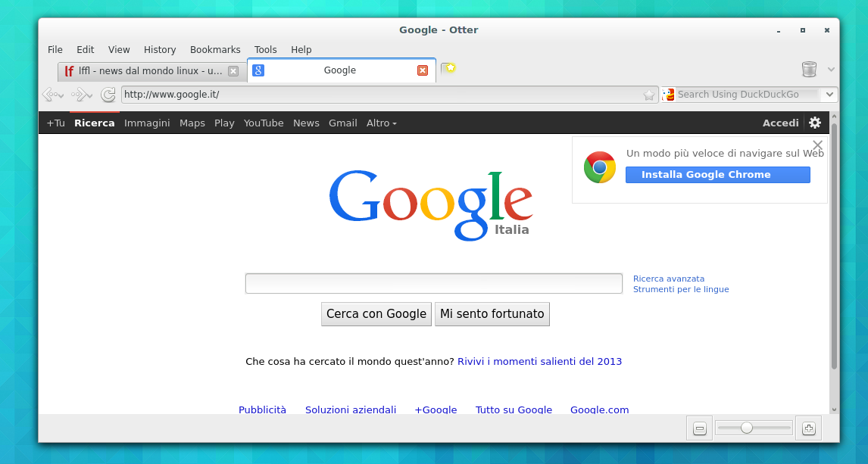868x464 pixels.
Task: Open the Soluzioni aziendali footer link
Action: coord(351,410)
